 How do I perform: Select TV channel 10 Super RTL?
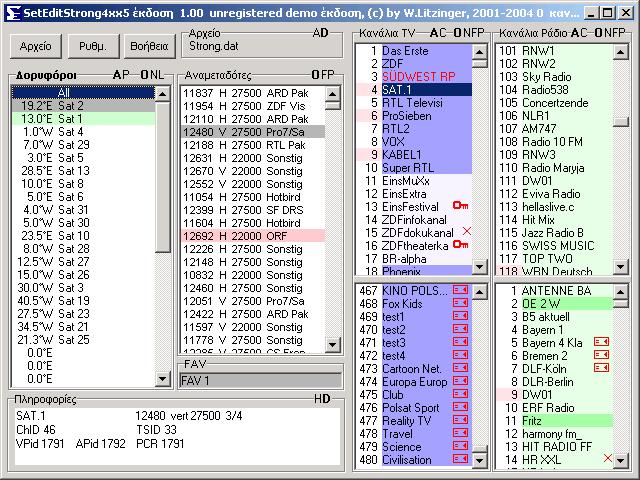point(414,168)
